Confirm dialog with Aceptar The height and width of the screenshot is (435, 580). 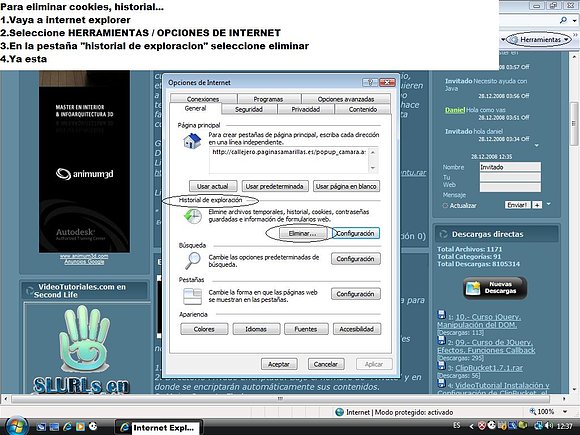(279, 364)
